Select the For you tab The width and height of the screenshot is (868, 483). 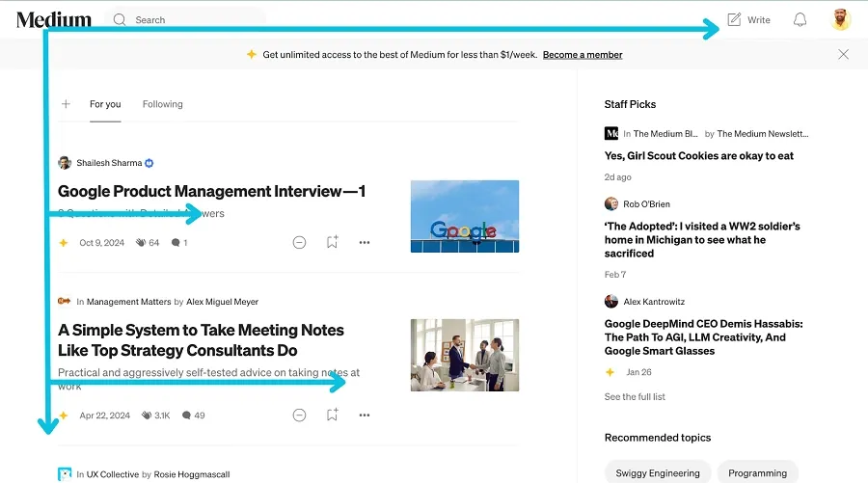coord(105,104)
